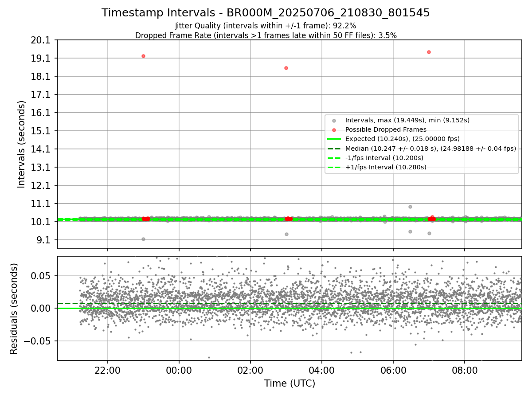Click the '02:00' time tick label
This screenshot has height=399, width=532.
250,370
